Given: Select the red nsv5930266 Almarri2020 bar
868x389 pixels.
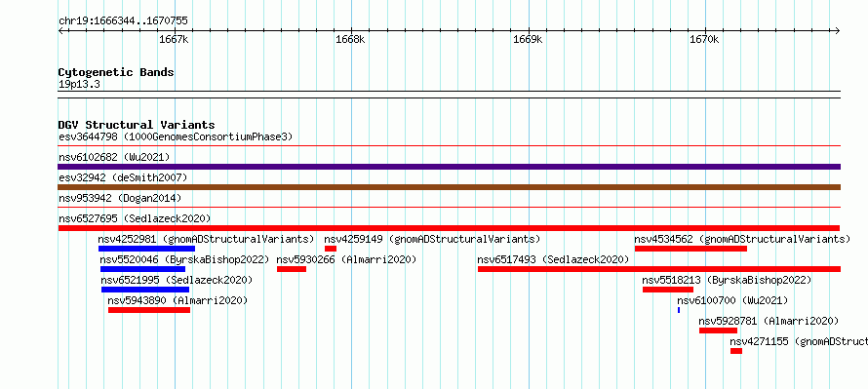Looking at the screenshot, I should [292, 269].
